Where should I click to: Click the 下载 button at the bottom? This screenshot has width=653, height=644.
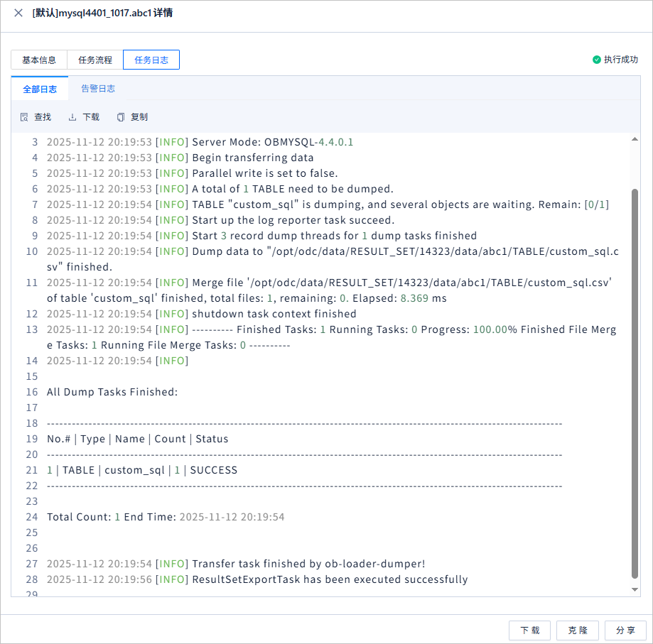pos(530,631)
